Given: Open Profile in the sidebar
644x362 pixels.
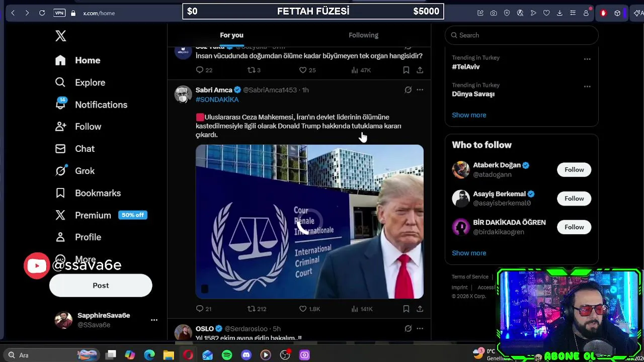Looking at the screenshot, I should pyautogui.click(x=78, y=237).
